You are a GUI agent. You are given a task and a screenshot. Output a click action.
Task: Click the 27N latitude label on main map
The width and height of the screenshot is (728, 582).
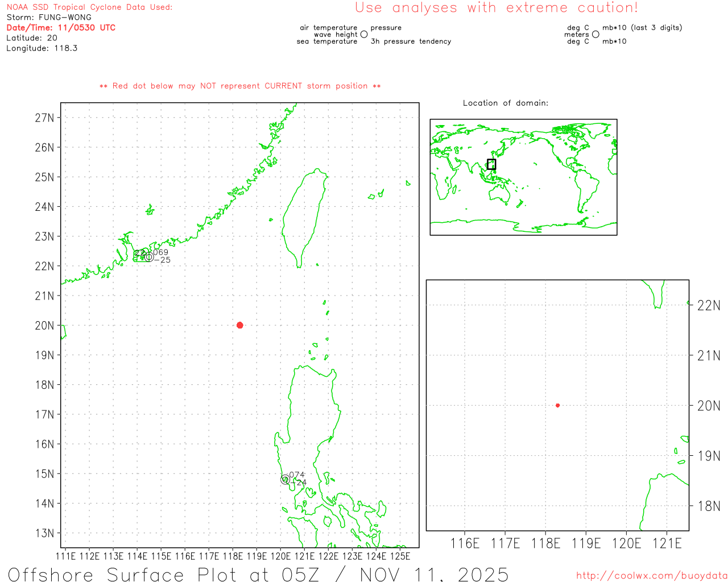coord(44,118)
